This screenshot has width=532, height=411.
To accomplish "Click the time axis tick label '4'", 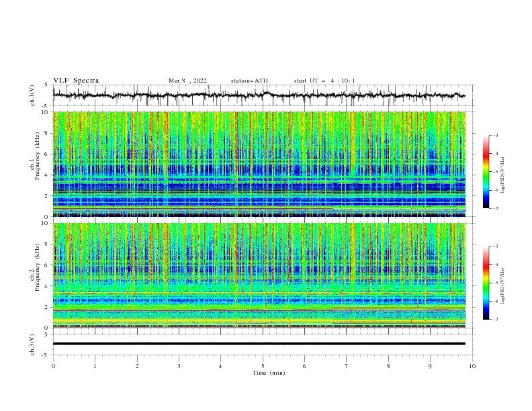I will point(220,366).
